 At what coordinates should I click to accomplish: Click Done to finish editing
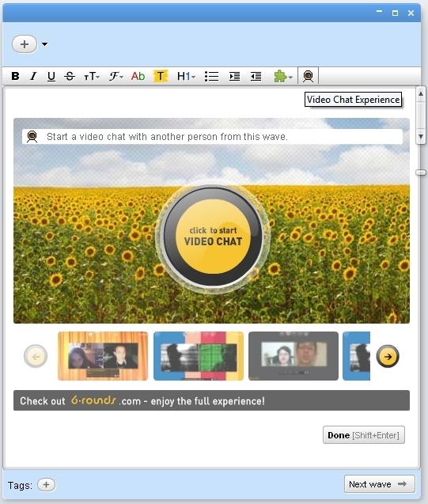tap(364, 435)
